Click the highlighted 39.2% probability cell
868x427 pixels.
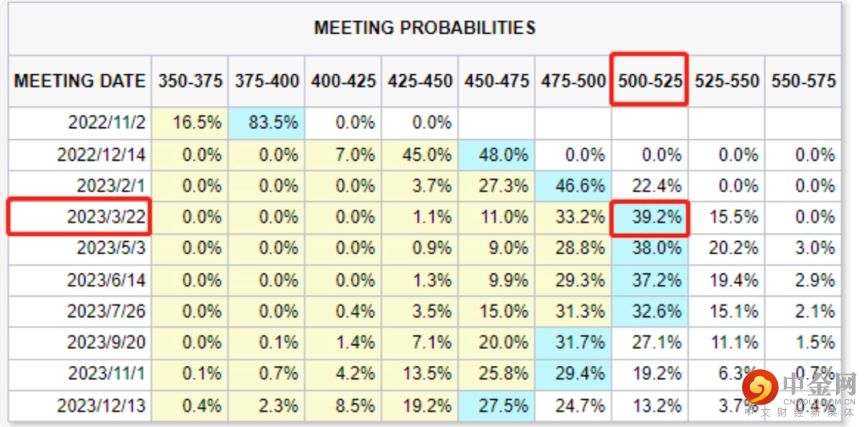(x=649, y=217)
